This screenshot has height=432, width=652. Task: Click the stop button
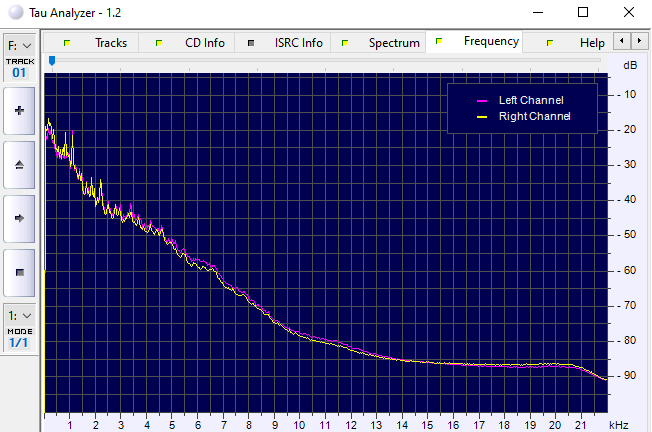tap(19, 272)
